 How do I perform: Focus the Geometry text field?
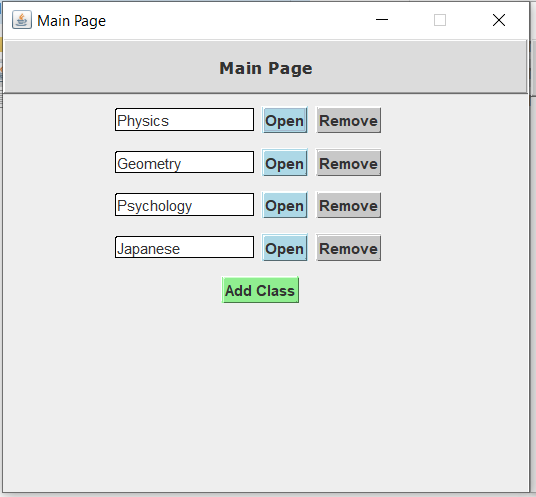click(x=185, y=162)
